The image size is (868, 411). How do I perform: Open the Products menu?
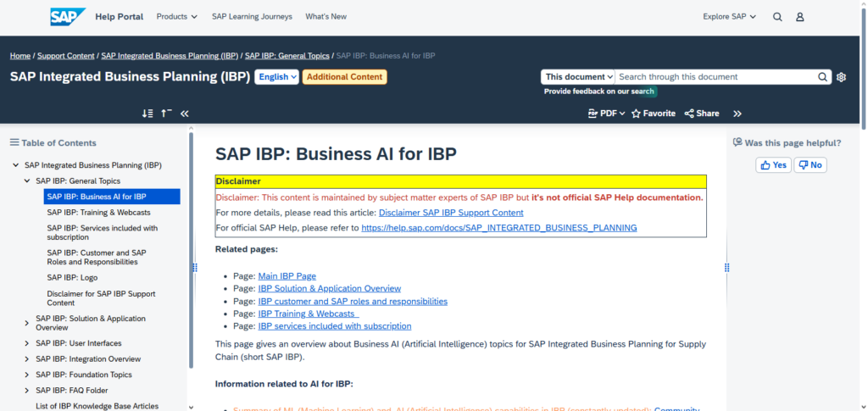[176, 17]
